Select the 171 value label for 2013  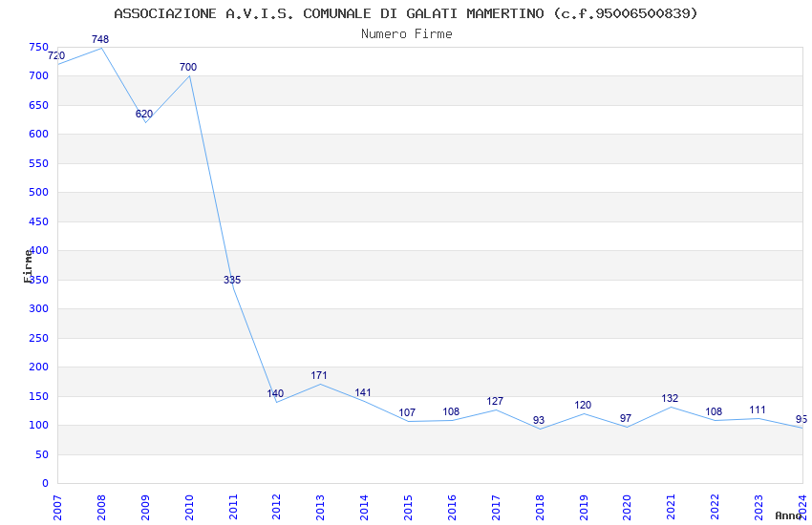319,375
